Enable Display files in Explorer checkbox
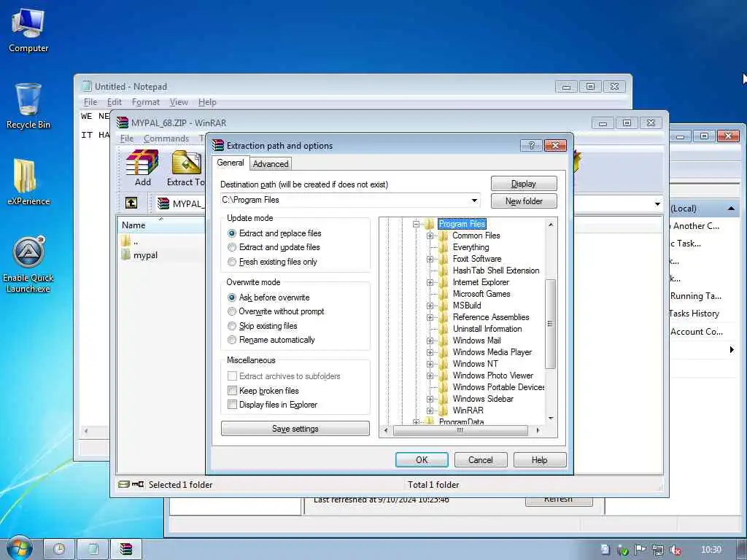Viewport: 747px width, 560px height. [x=233, y=405]
